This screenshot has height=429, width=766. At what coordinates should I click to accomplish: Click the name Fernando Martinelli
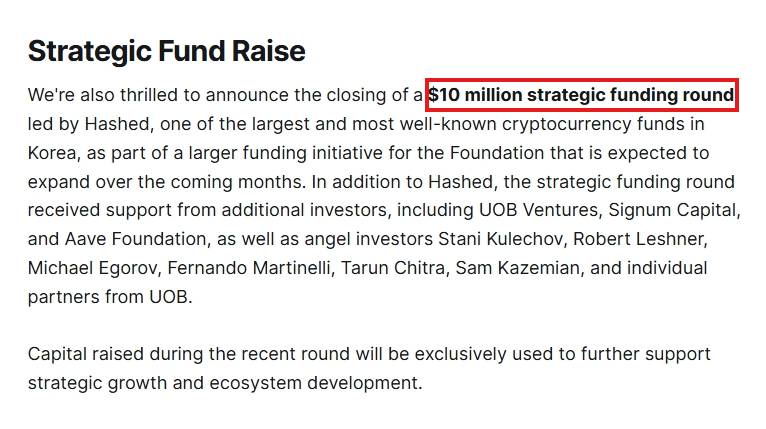coord(249,268)
